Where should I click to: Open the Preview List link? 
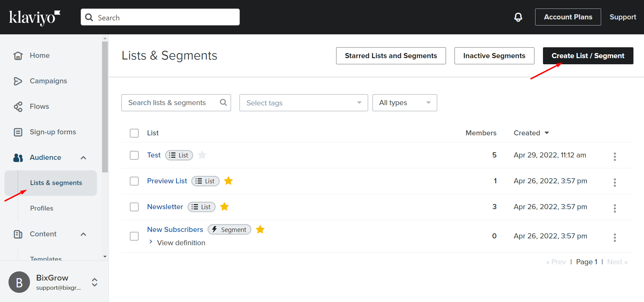pos(167,181)
